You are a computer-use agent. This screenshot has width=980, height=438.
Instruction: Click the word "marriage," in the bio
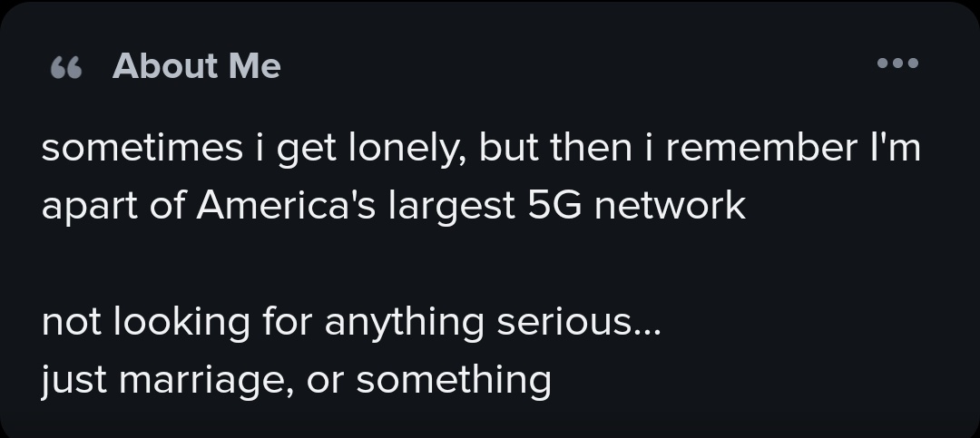pos(206,383)
